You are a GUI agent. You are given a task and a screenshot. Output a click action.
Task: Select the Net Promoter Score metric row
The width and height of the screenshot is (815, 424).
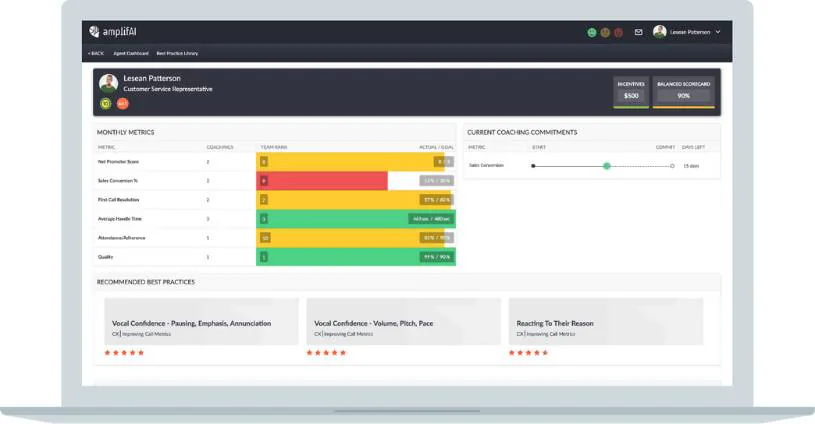(275, 162)
